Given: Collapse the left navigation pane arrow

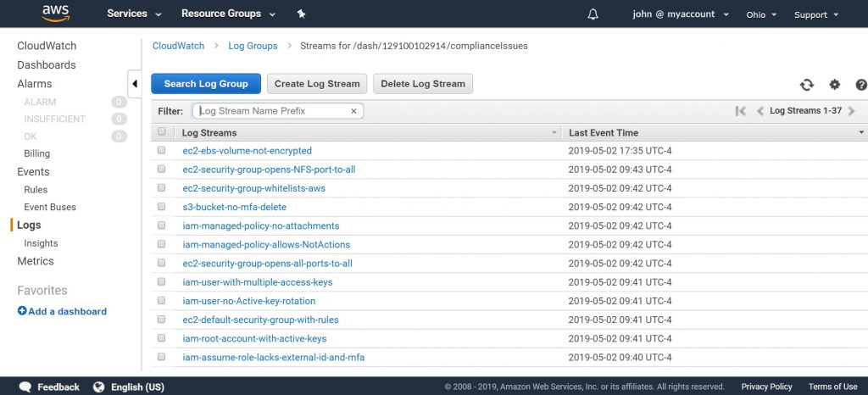Looking at the screenshot, I should (x=135, y=84).
